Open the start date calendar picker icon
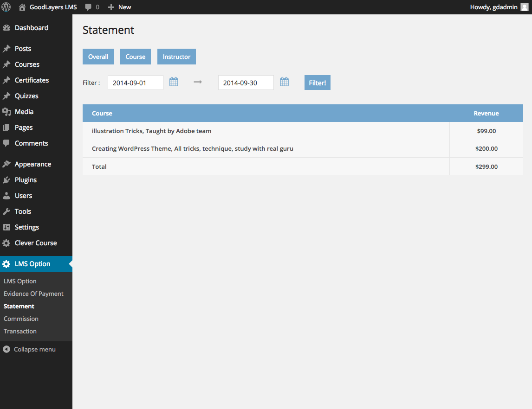This screenshot has height=409, width=532. (x=174, y=82)
